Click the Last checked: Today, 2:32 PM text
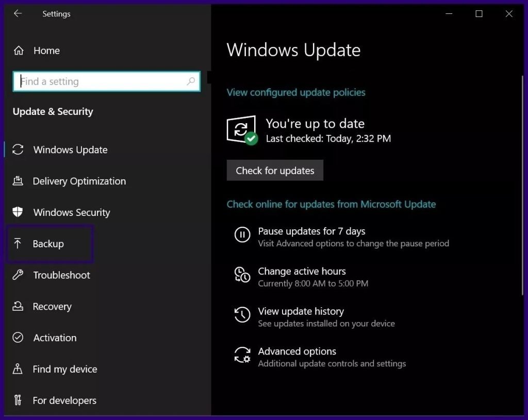 point(328,138)
